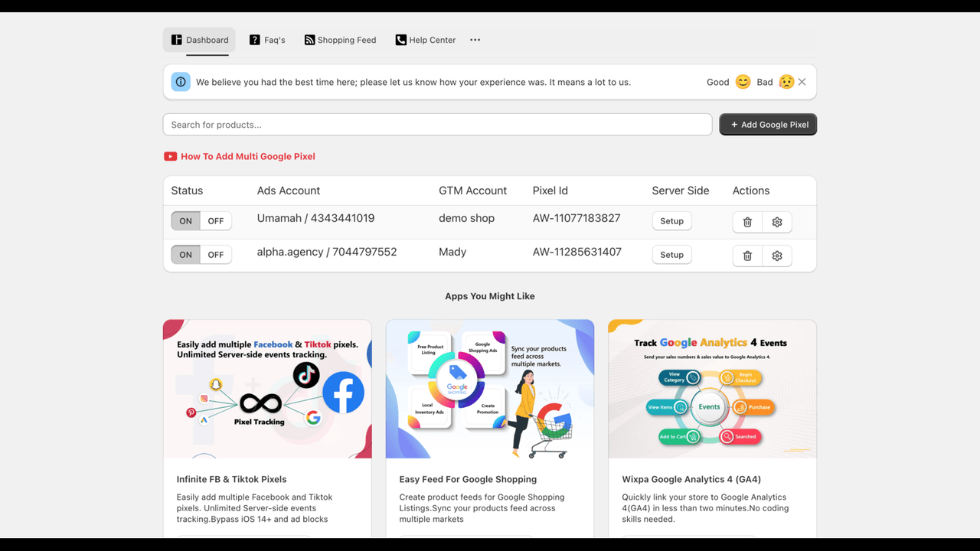Click the Help Center phone icon
The image size is (980, 551).
(x=400, y=40)
